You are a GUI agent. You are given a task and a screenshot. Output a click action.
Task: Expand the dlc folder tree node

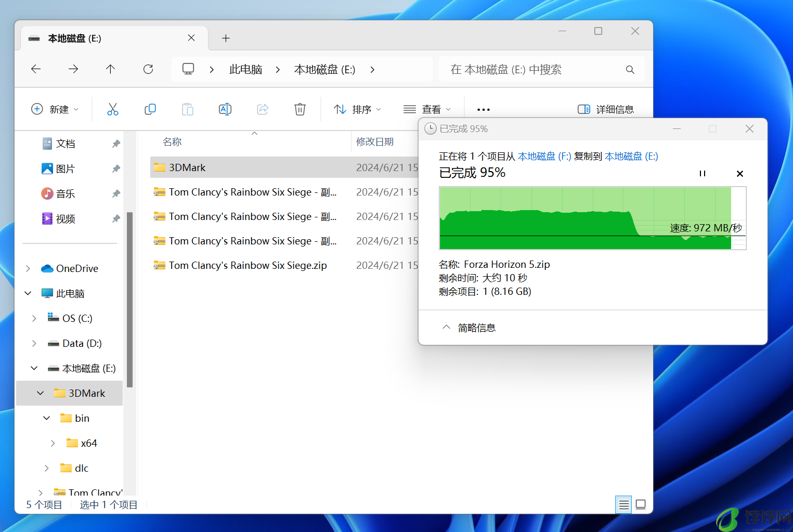[47, 468]
